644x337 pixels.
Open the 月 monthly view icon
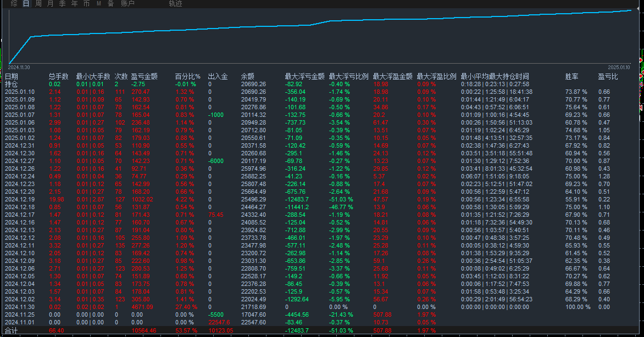tap(49, 3)
